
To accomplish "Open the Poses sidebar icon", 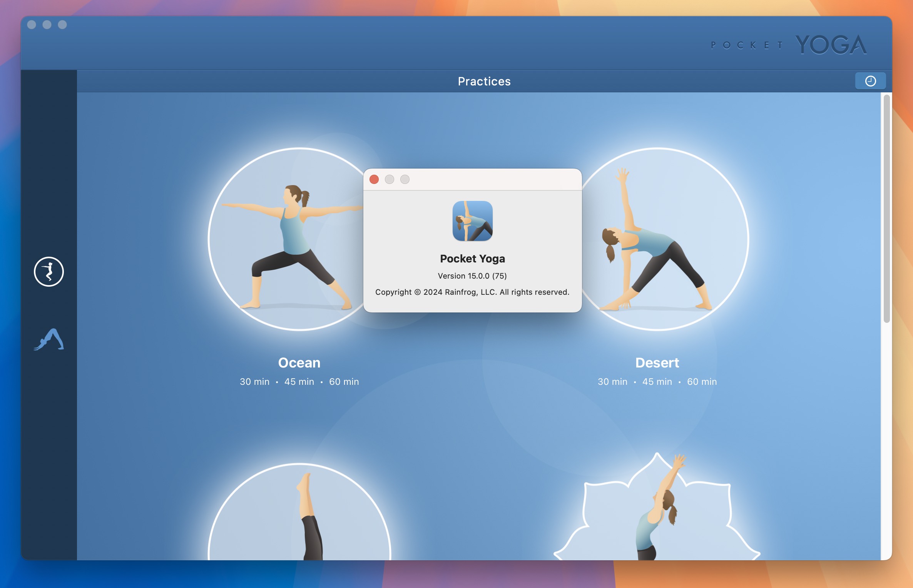I will [x=49, y=339].
